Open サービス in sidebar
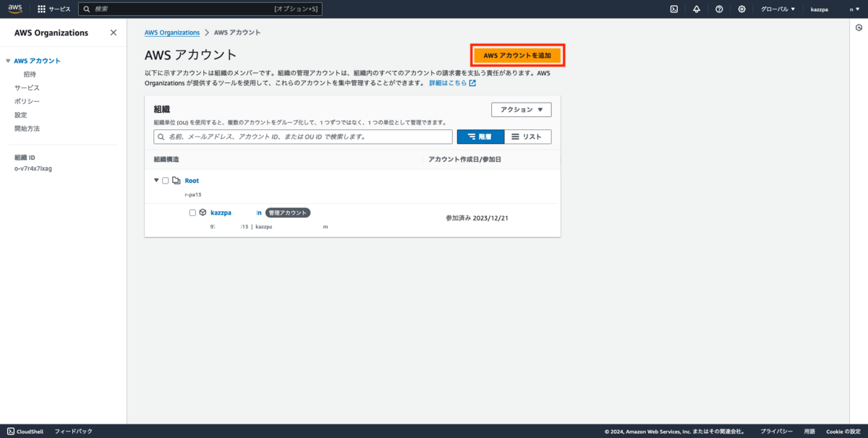Screen dimensions: 868x438 click(27, 87)
